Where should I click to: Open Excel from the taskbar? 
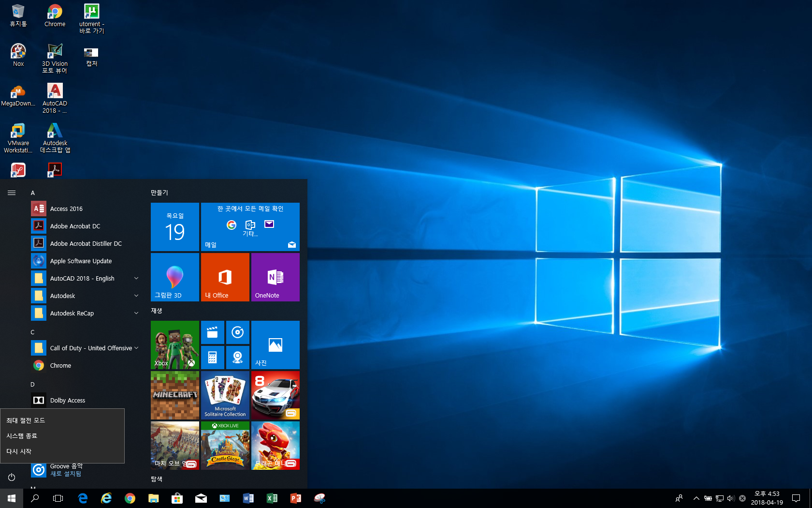pyautogui.click(x=272, y=498)
